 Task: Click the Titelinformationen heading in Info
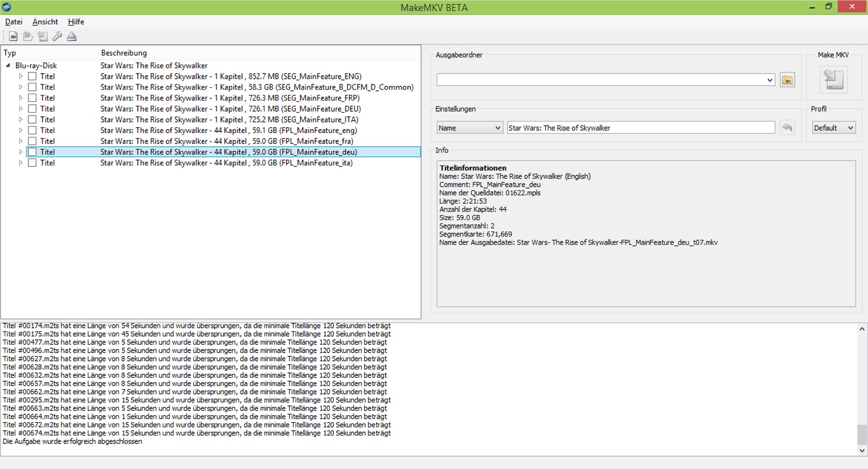[x=473, y=168]
